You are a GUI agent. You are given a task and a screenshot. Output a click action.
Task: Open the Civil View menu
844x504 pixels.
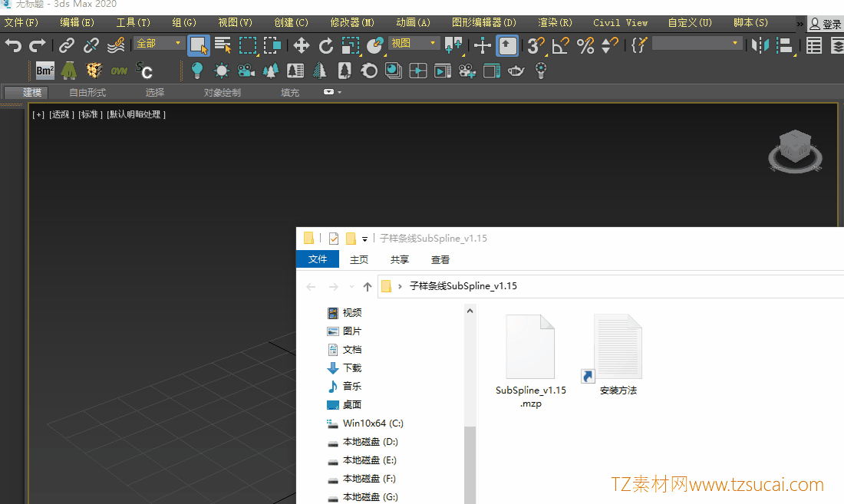(620, 22)
